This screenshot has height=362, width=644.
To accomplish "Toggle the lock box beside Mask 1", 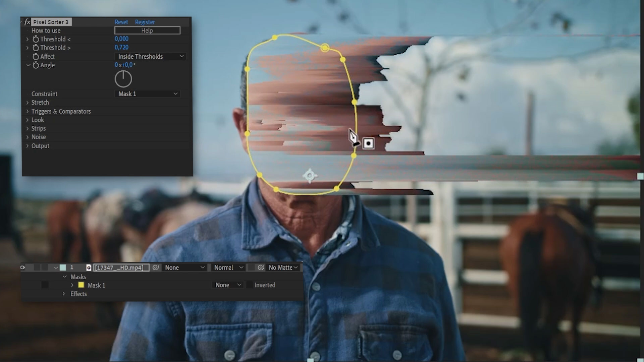I will [x=45, y=285].
